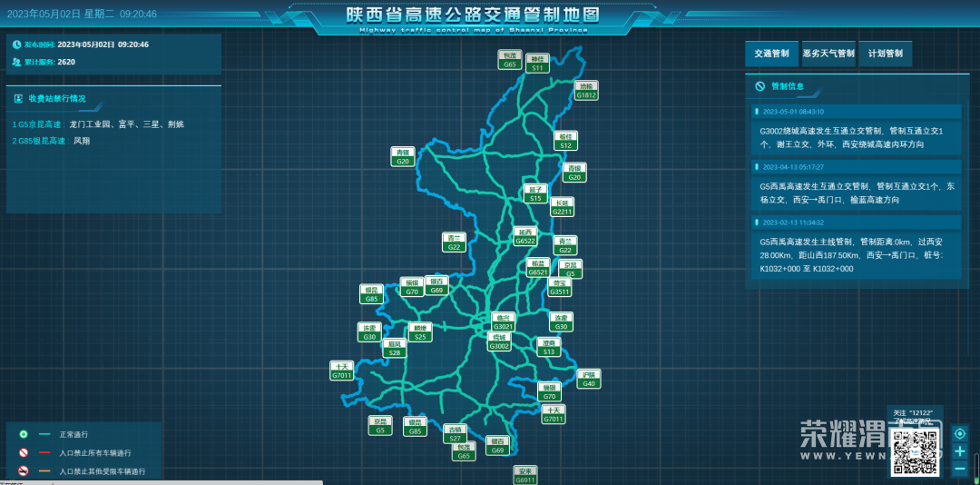Select the 安来 G6911 highway shield
Viewport: 980px width, 485px height.
(x=525, y=475)
